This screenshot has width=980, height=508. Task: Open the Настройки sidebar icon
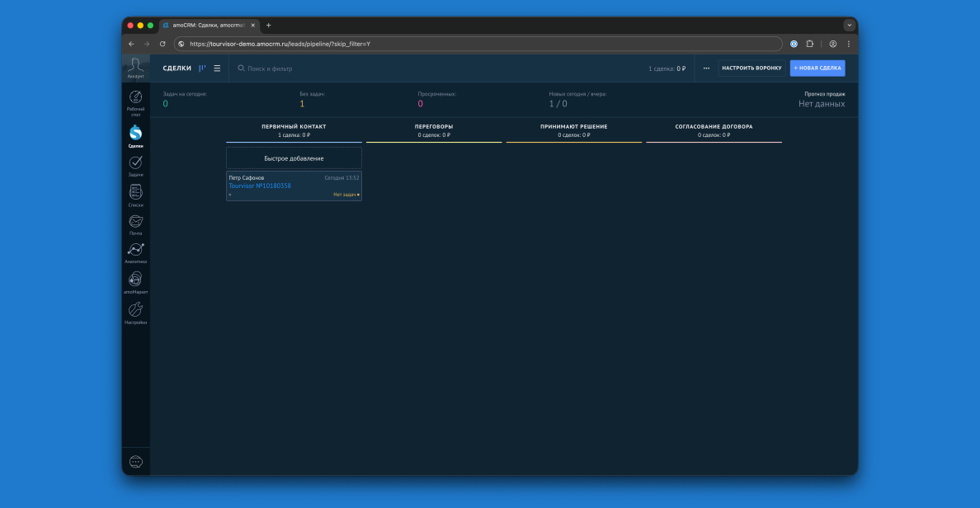(x=135, y=309)
